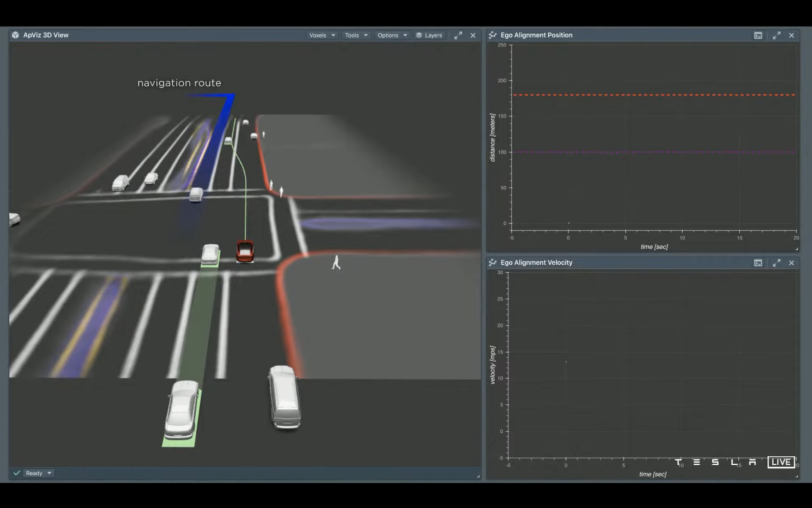Select the red ego vehicle in 3D view
Viewport: 812px width, 508px height.
coord(245,251)
